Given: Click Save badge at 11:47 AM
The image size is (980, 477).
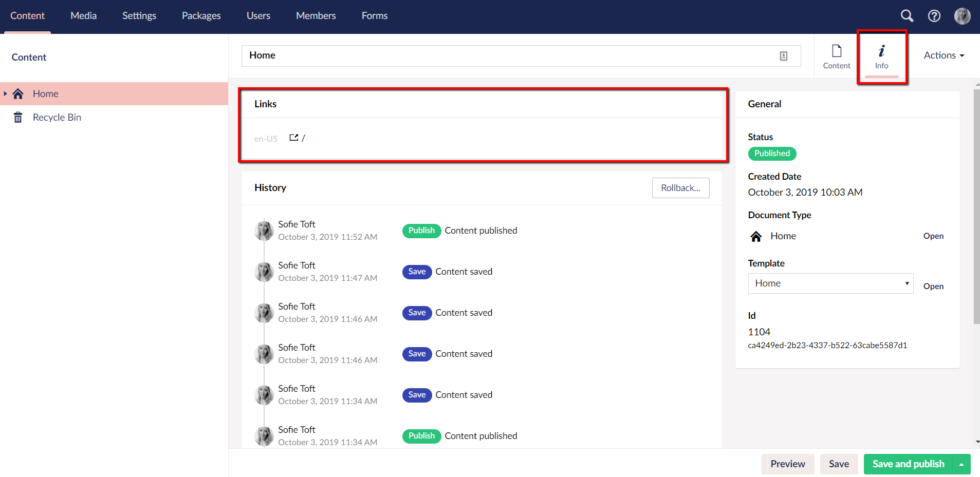Looking at the screenshot, I should pyautogui.click(x=417, y=272).
